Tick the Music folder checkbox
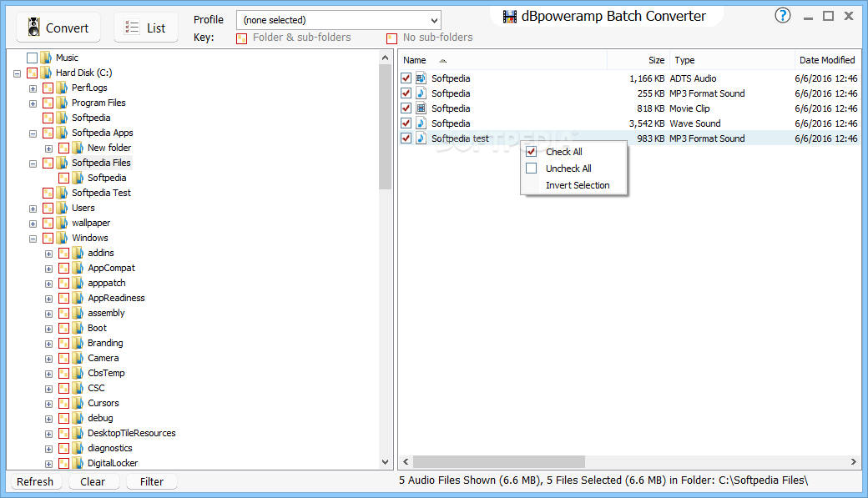 [32, 58]
